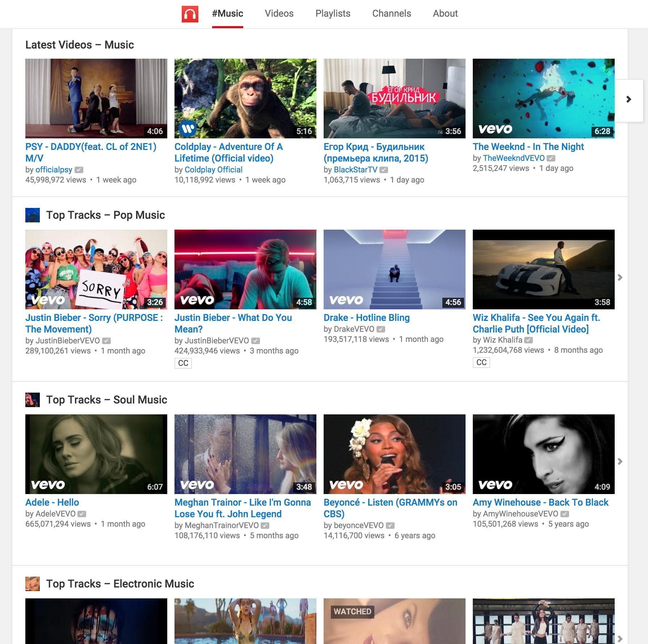
Task: Open Justin Bieber What Do You Mean title
Action: point(233,323)
